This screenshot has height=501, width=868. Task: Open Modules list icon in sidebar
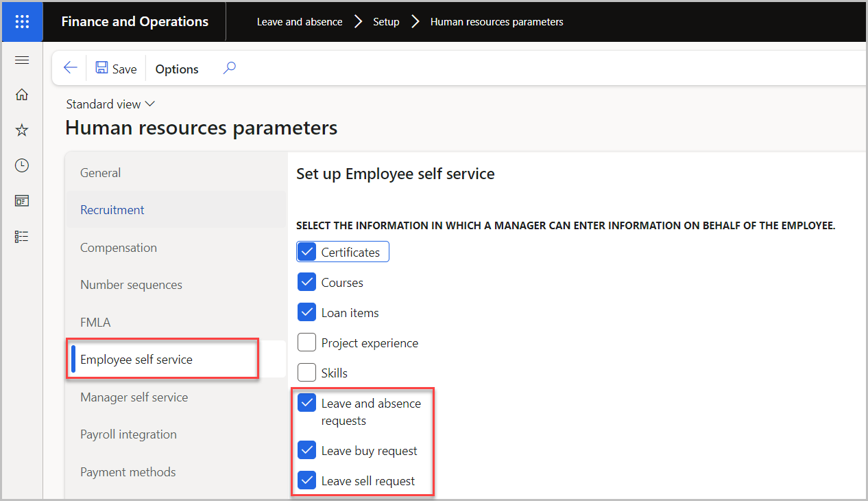[22, 236]
